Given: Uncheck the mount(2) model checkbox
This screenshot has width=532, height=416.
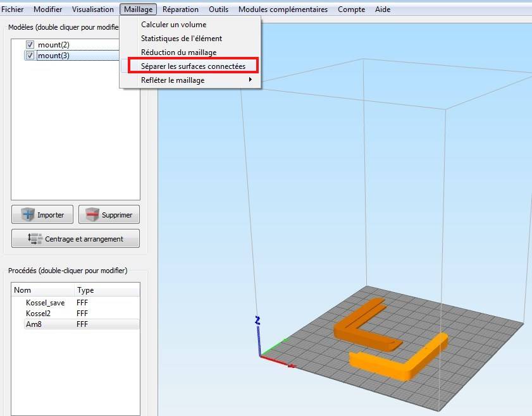Looking at the screenshot, I should [30, 45].
